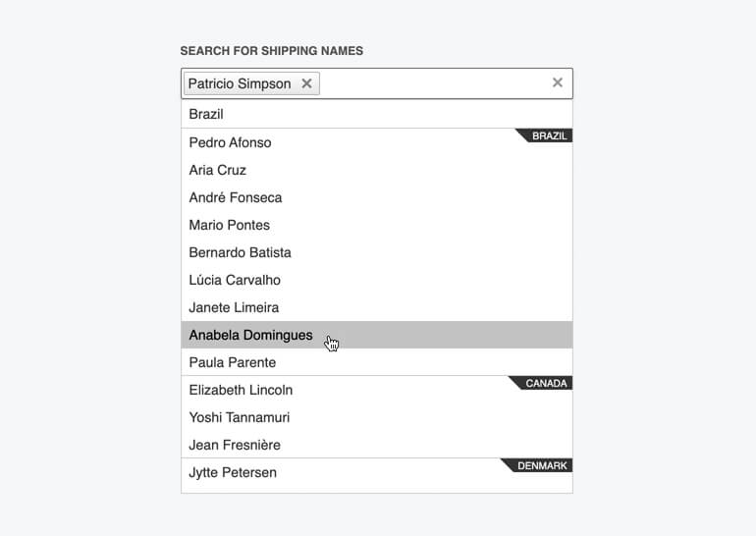Click the CANADA group label badge
The image size is (756, 536).
[x=546, y=384]
